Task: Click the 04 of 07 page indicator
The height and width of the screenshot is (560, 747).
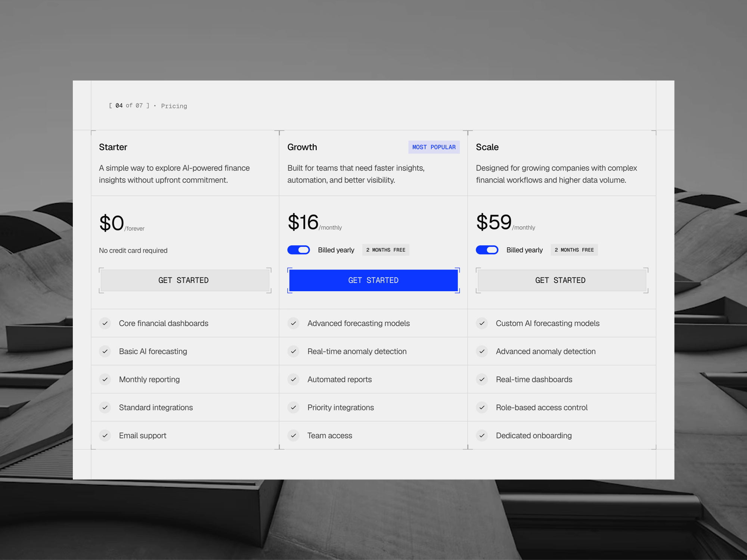Action: (x=129, y=106)
